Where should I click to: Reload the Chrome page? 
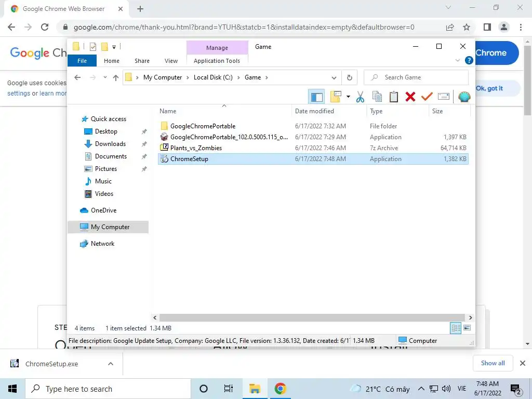[45, 27]
